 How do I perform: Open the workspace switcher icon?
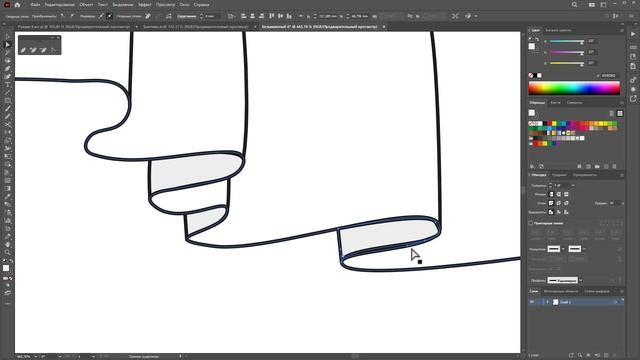[603, 5]
